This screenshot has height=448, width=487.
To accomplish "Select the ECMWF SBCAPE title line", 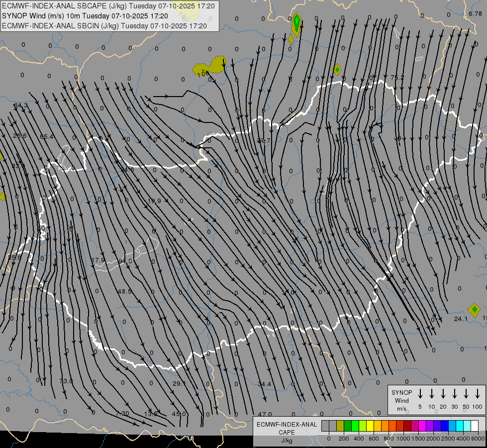I will click(x=109, y=6).
